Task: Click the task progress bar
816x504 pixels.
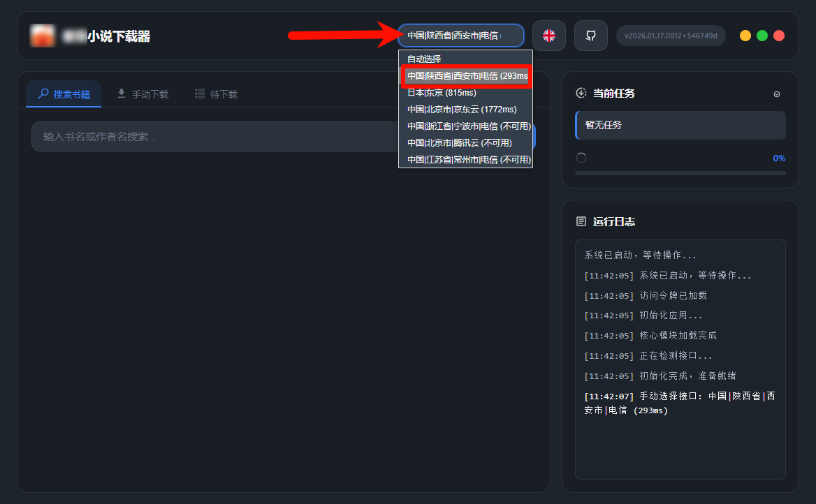Action: click(x=680, y=173)
